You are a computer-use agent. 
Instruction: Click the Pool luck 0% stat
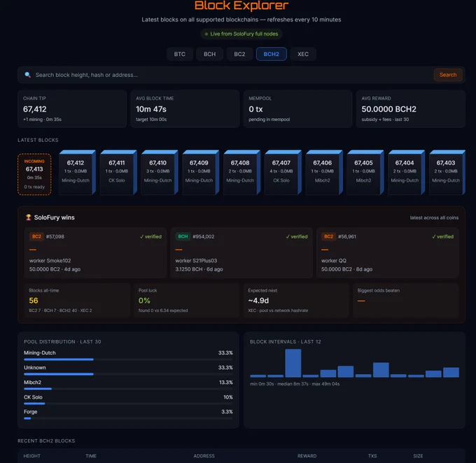point(187,300)
